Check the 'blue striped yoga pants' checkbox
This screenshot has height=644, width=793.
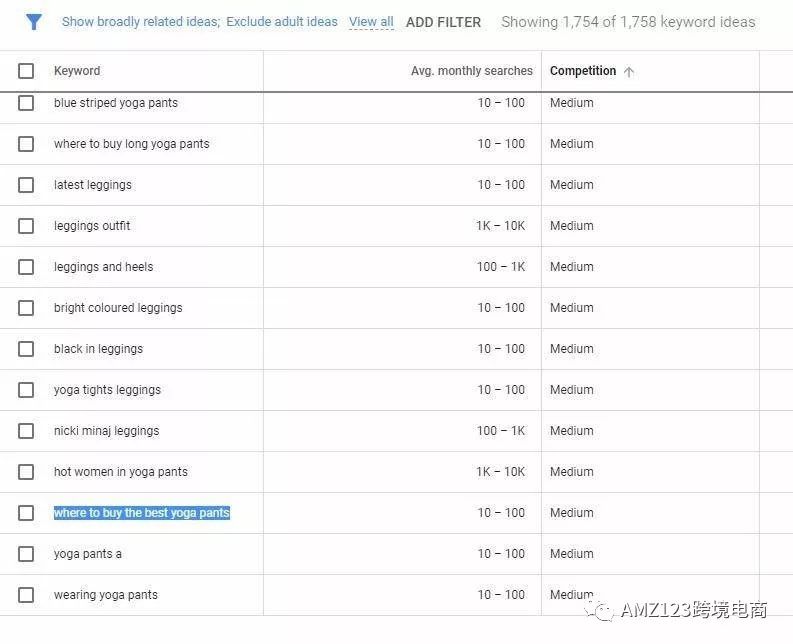click(26, 103)
